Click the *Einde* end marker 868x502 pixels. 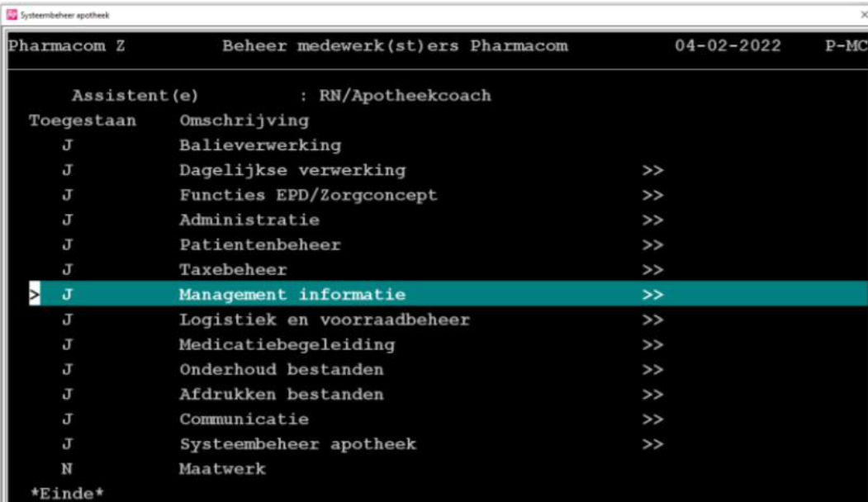[66, 494]
